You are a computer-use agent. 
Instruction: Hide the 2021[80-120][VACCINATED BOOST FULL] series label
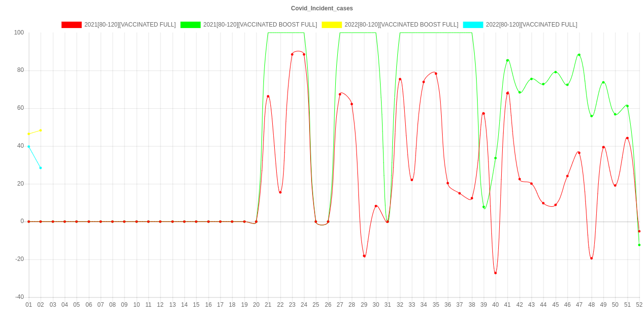coord(260,25)
